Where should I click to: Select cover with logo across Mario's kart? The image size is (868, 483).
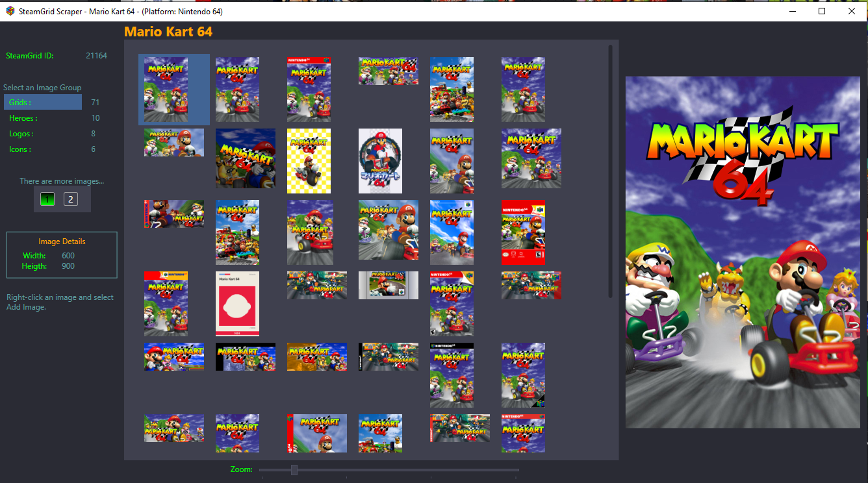(311, 232)
